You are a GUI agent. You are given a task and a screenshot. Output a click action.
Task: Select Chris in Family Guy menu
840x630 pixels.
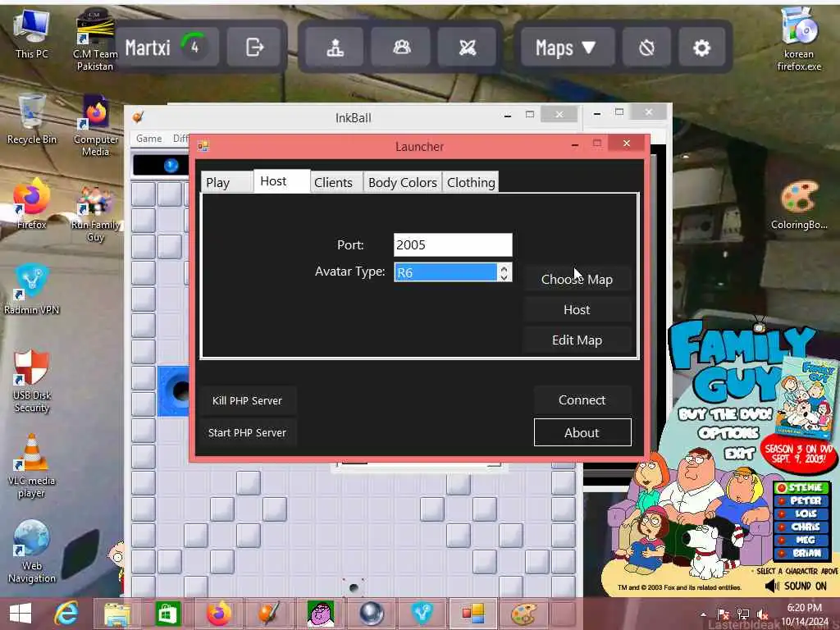[x=801, y=527]
